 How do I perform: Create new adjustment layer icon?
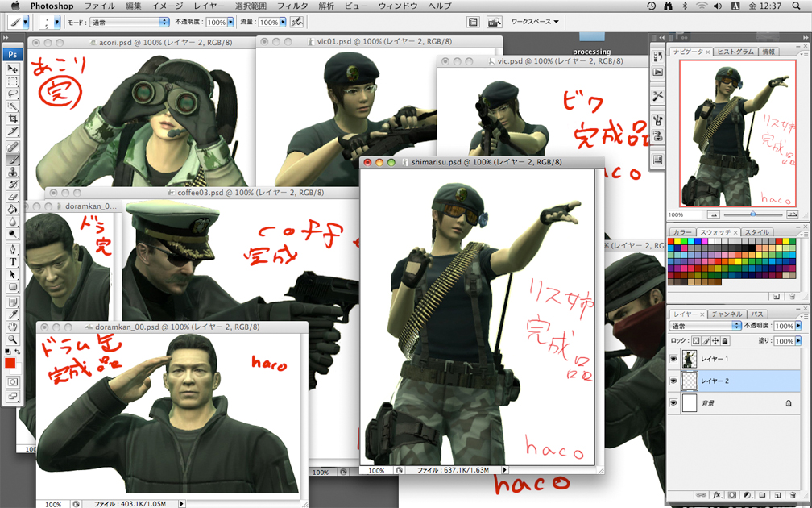click(748, 495)
